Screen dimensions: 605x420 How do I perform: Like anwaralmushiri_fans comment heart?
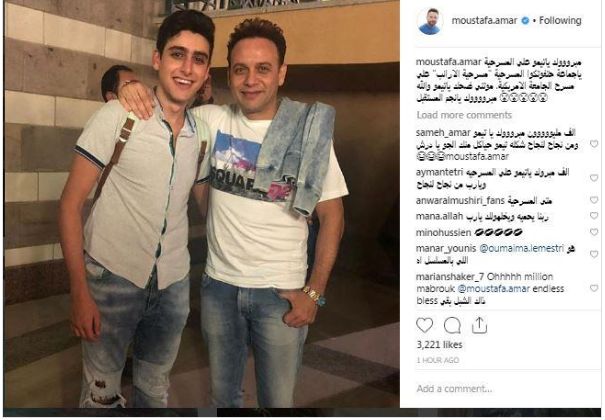tap(594, 200)
